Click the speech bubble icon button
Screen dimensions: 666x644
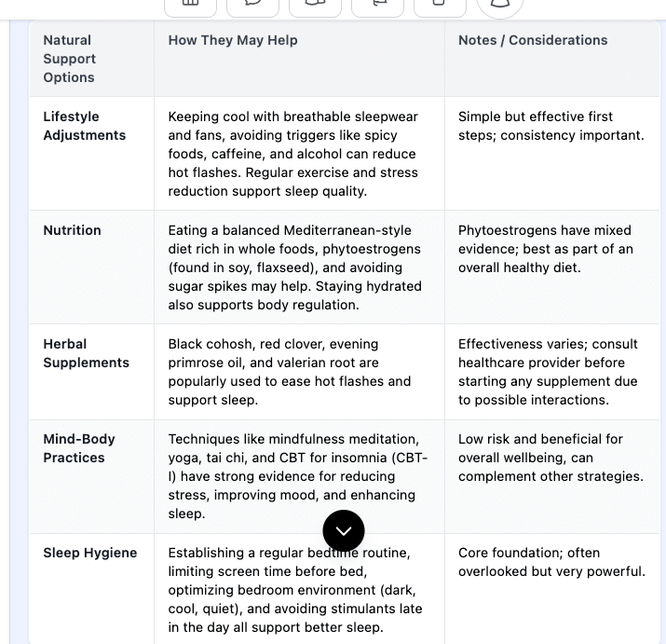pyautogui.click(x=252, y=5)
